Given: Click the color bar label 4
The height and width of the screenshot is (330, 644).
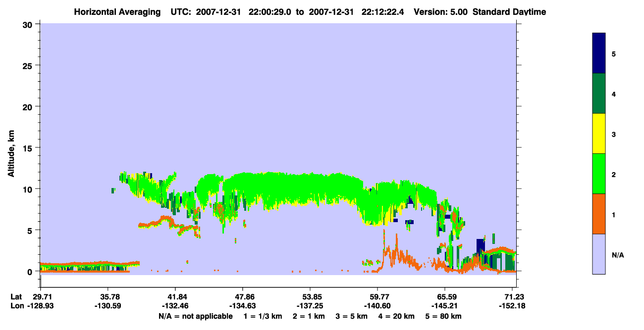Looking at the screenshot, I should (614, 94).
